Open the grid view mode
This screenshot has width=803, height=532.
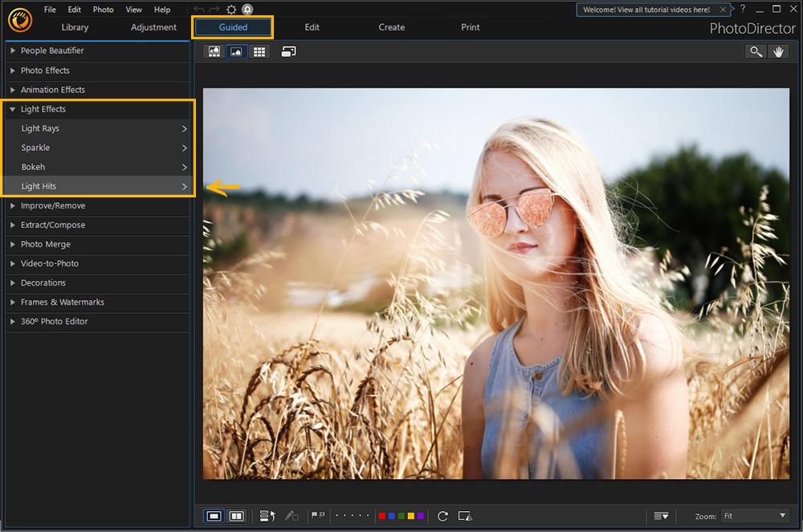[258, 51]
